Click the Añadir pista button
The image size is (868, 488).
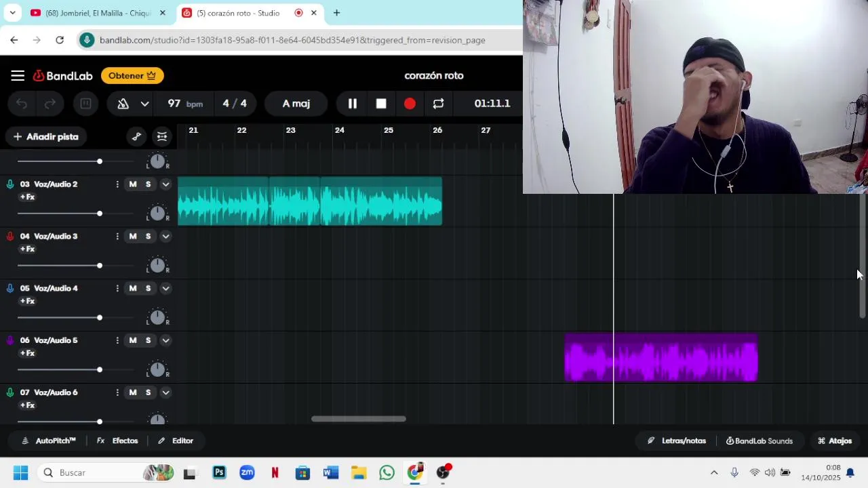coord(46,137)
